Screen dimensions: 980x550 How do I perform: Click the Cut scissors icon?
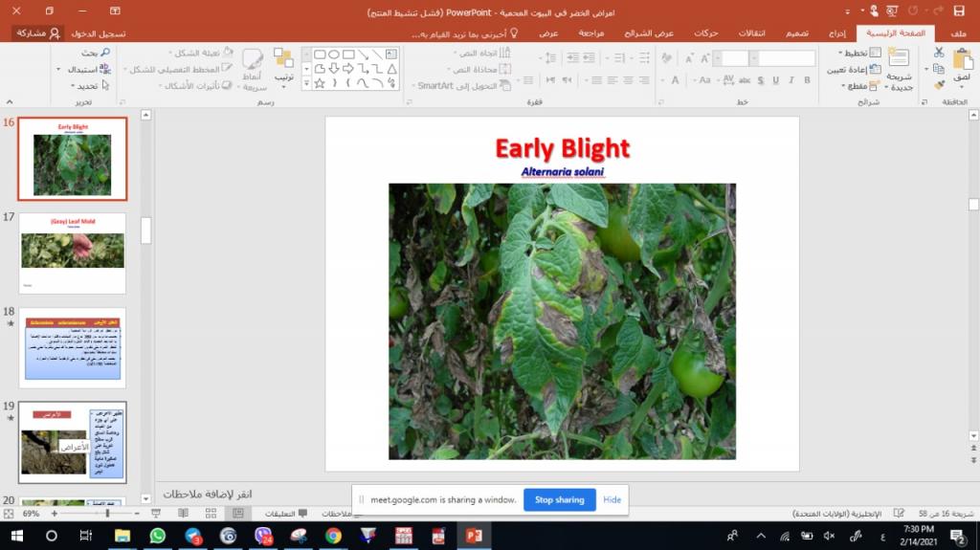pos(939,52)
